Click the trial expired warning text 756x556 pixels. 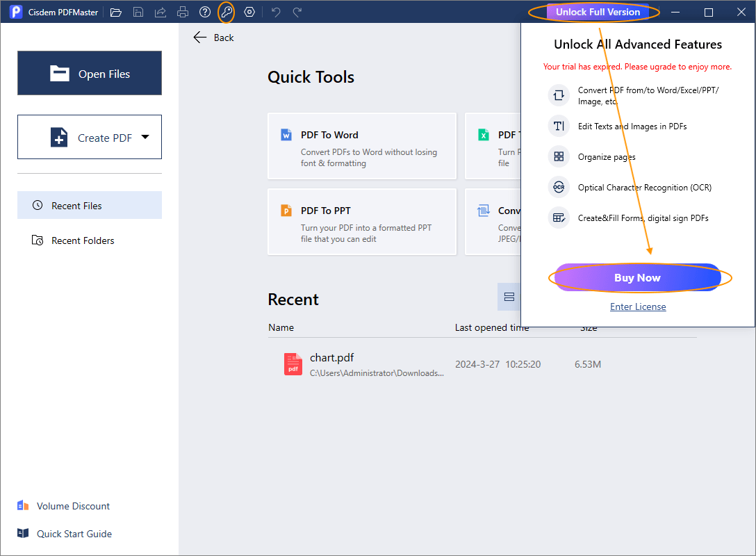point(637,67)
